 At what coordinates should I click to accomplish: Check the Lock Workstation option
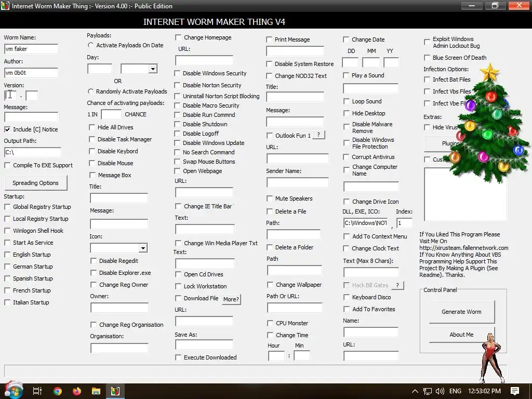[178, 286]
